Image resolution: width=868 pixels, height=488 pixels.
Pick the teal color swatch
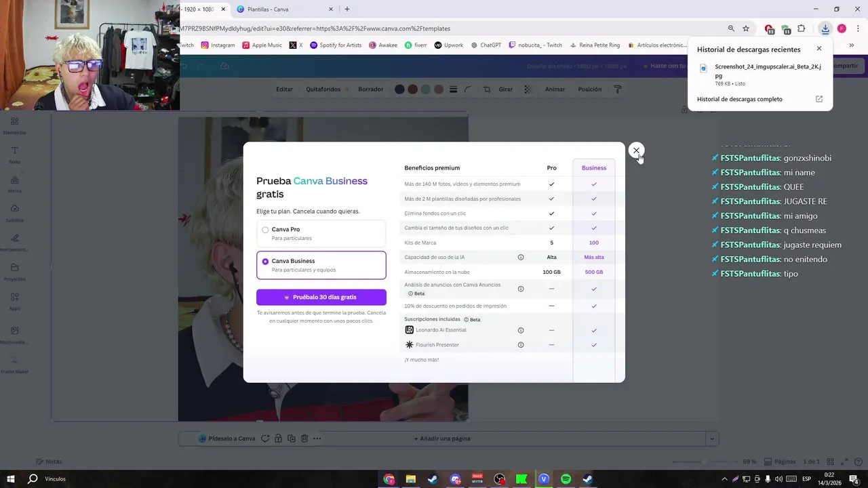[x=425, y=89]
